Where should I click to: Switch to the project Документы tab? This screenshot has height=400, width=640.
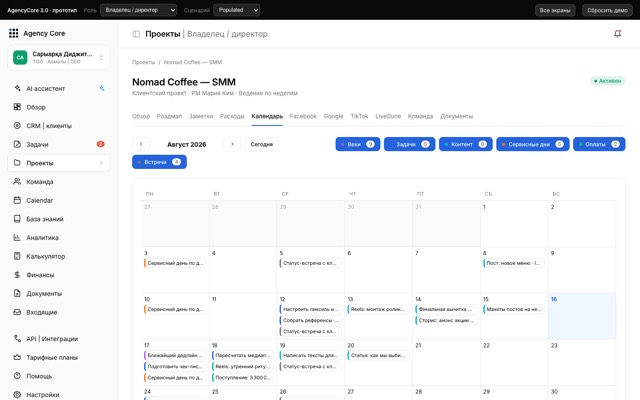tap(456, 116)
